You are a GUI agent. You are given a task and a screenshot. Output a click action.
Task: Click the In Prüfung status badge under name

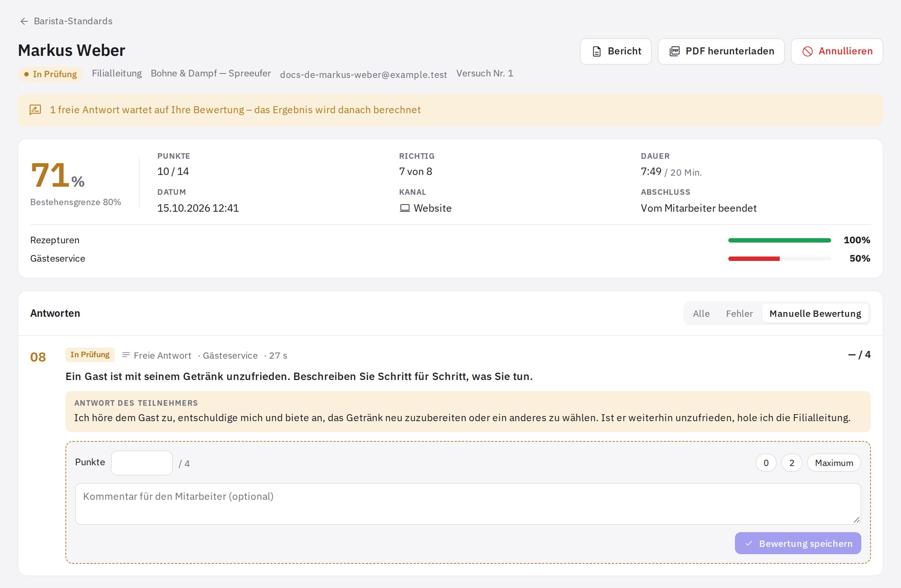tap(51, 74)
